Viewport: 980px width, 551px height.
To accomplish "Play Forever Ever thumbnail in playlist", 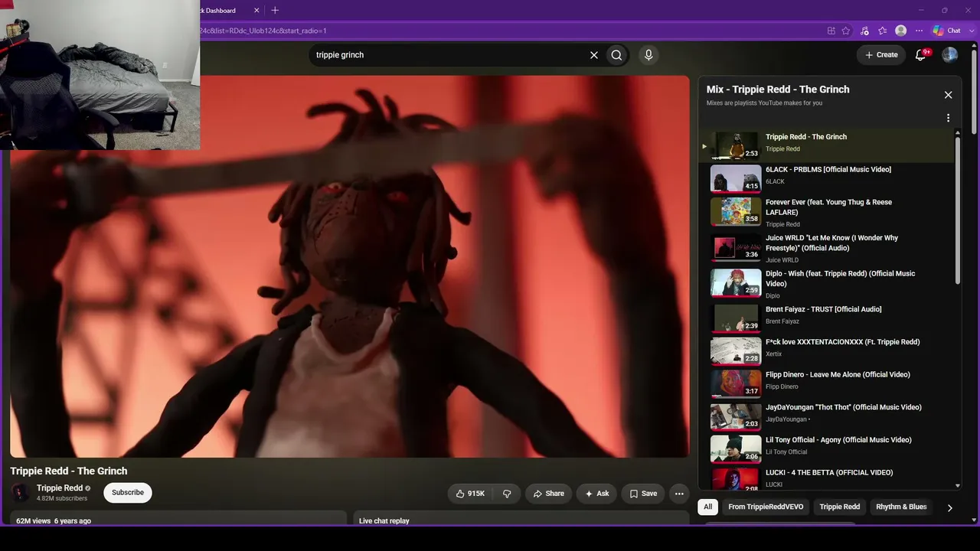I will point(736,211).
